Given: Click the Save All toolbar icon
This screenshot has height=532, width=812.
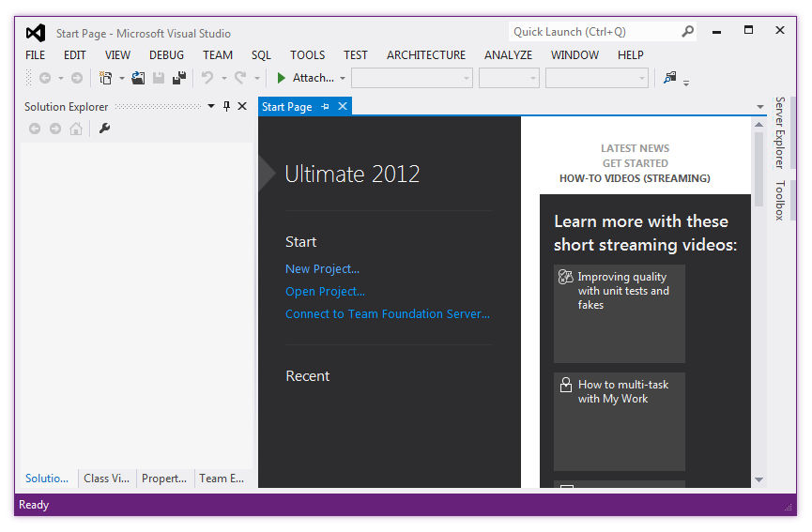Looking at the screenshot, I should (179, 78).
